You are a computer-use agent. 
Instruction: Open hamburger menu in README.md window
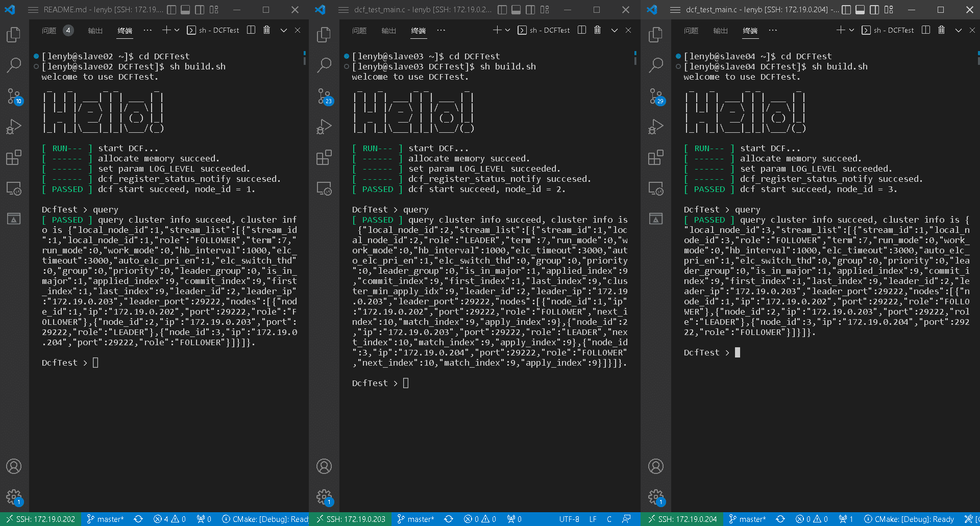pos(33,10)
